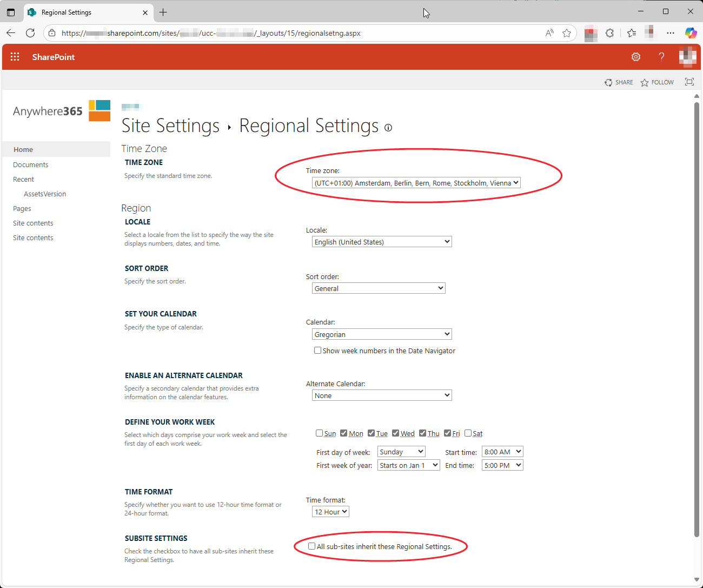Open the browser Copilot icon

[691, 33]
